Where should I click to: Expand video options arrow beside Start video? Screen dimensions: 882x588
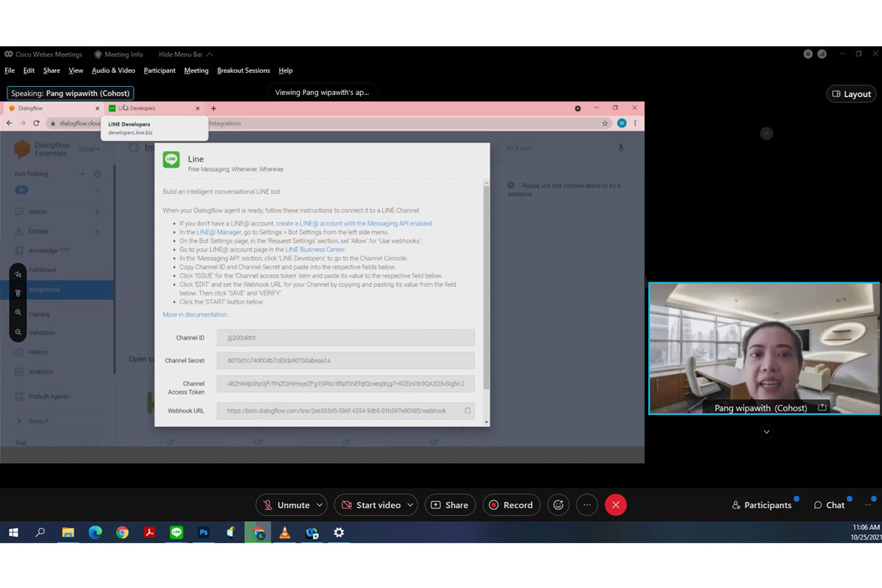[x=410, y=505]
